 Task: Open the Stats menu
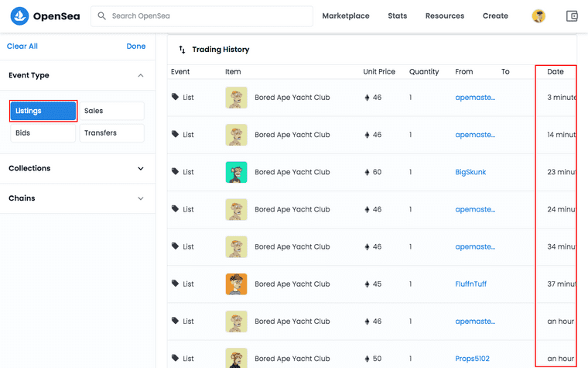[x=398, y=15]
